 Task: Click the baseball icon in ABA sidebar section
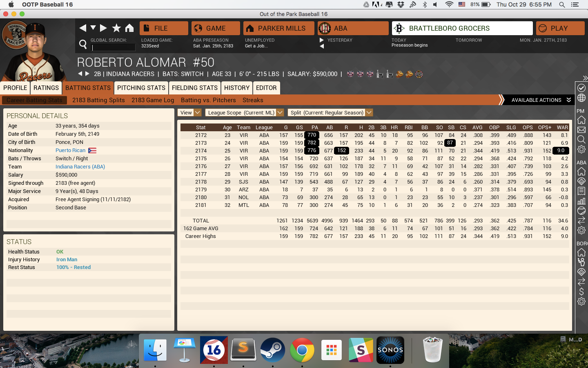(581, 211)
